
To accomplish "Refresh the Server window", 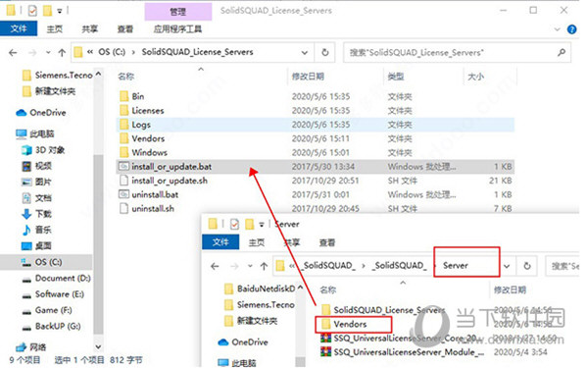I will 527,266.
